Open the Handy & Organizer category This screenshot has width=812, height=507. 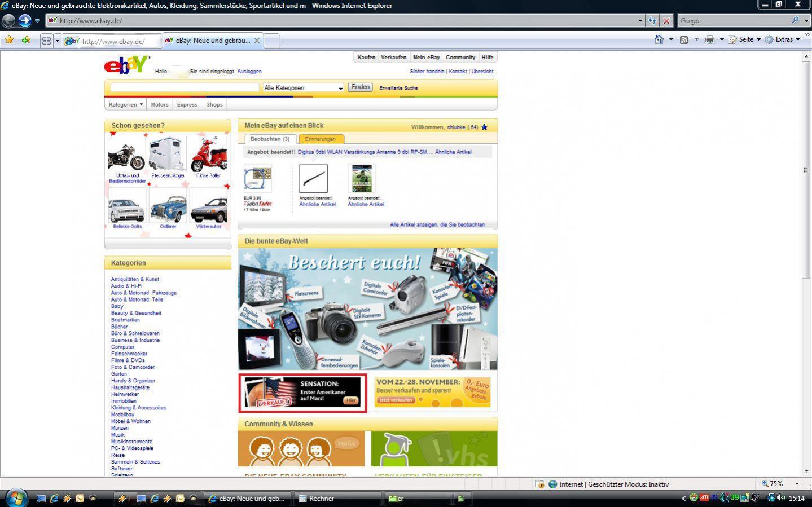[x=133, y=381]
